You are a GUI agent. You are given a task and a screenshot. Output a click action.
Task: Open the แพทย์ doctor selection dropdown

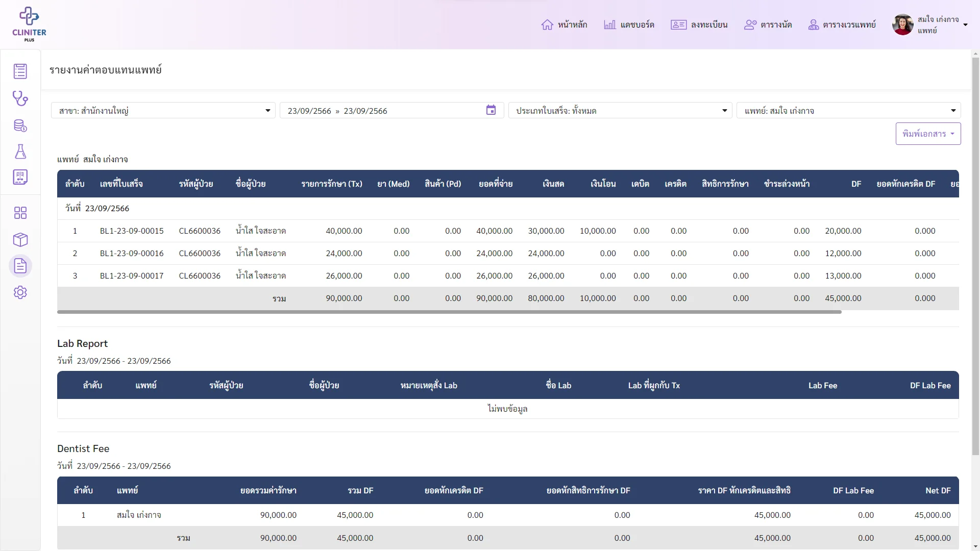pos(848,111)
